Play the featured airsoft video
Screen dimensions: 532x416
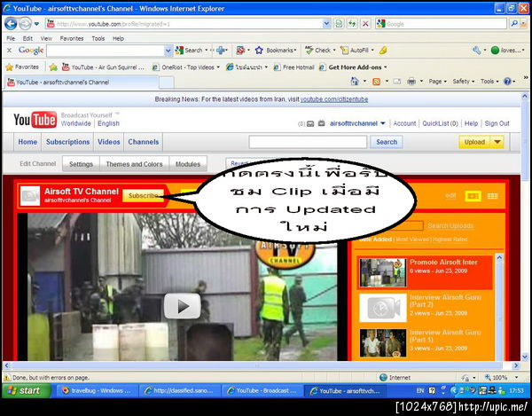click(183, 306)
